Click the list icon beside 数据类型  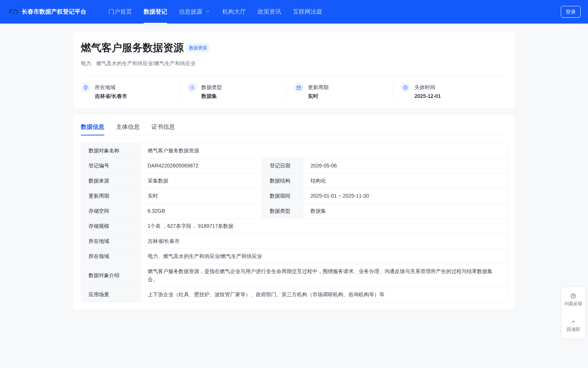192,88
